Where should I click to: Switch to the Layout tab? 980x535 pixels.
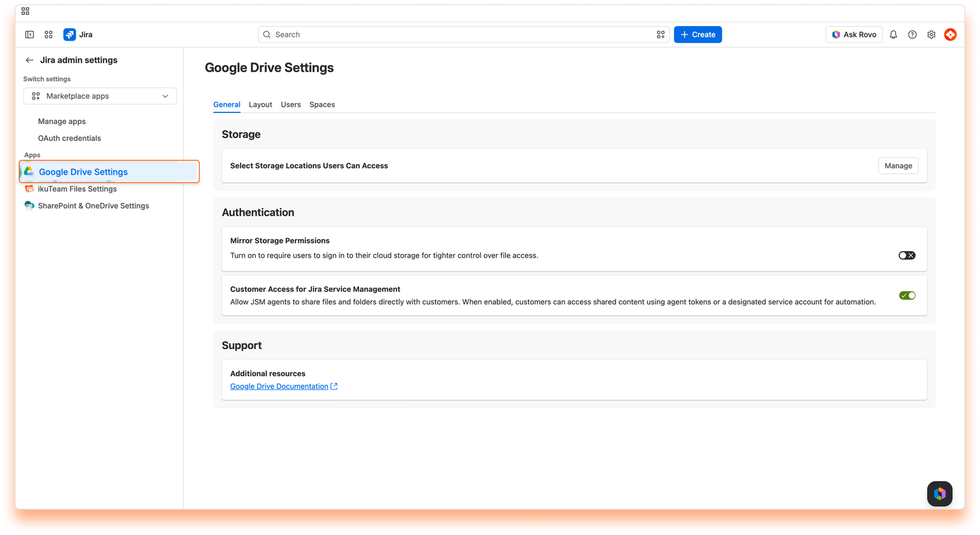tap(260, 104)
